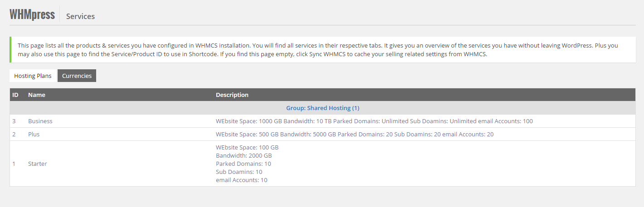Click the info notice about Sync WHMCS
The width and height of the screenshot is (644, 207).
[x=317, y=50]
